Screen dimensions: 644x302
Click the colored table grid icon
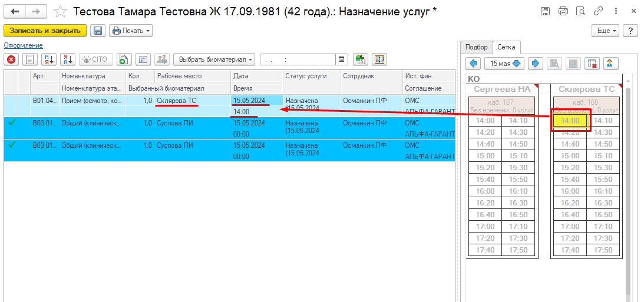point(380,59)
